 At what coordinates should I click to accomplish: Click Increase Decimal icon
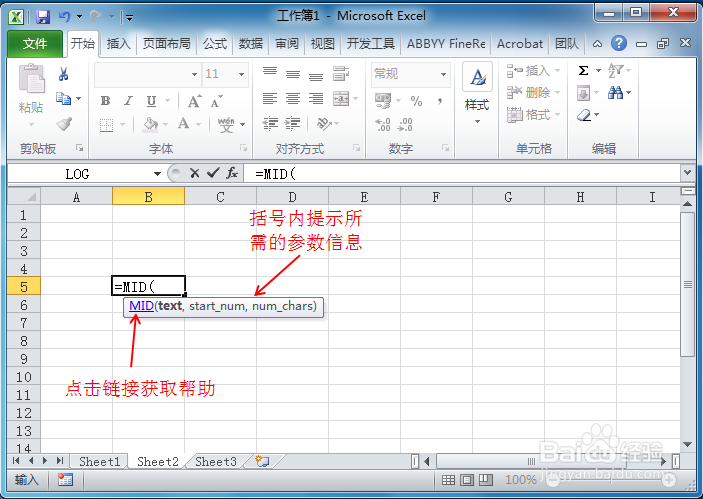coord(383,125)
